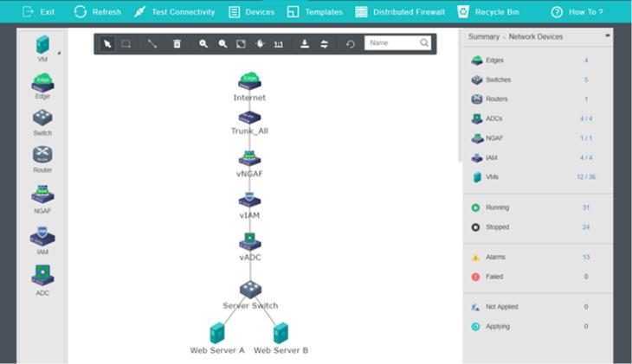Click the Running VMs count 31

pos(586,208)
